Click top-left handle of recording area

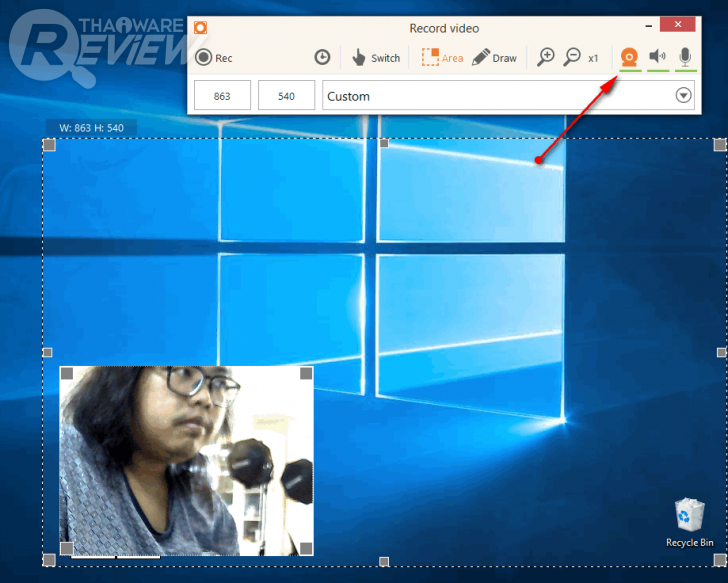(49, 145)
